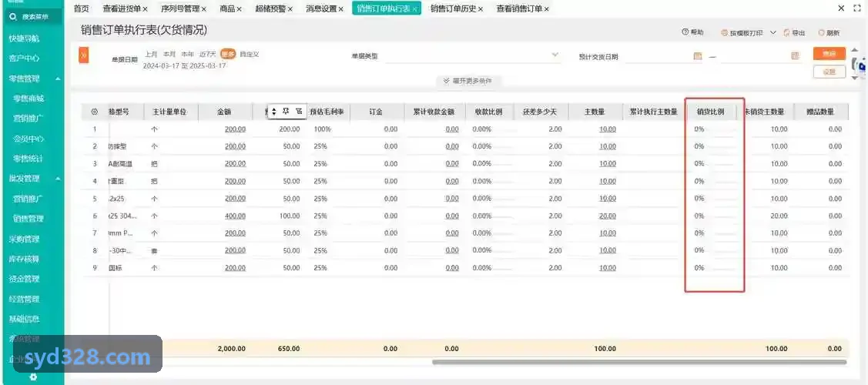Switch to the 超储预警 tab
868x385 pixels.
pyautogui.click(x=271, y=8)
